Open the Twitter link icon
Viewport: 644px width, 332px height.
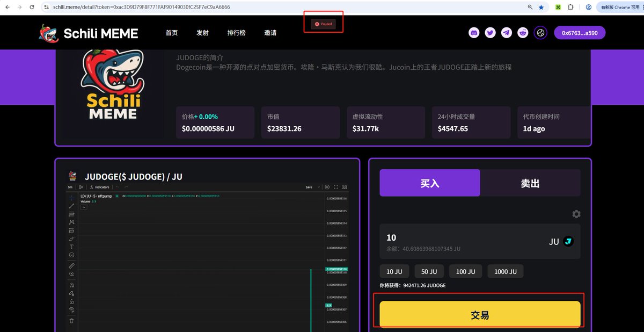[490, 33]
